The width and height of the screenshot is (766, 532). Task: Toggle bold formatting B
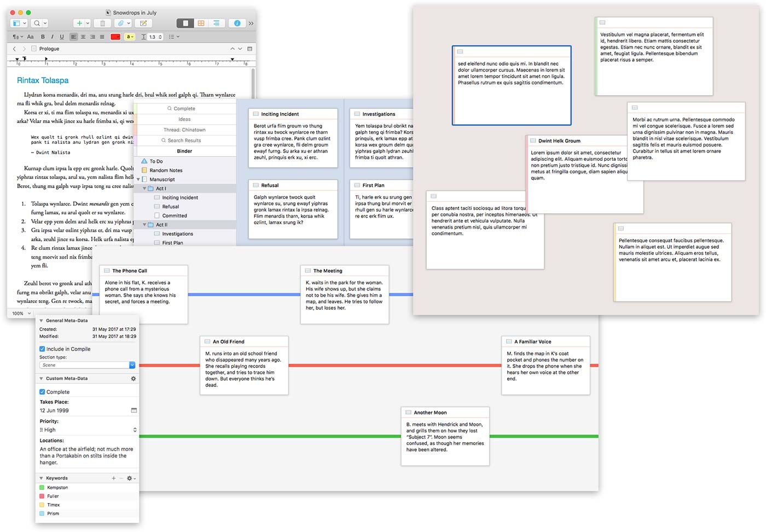43,37
